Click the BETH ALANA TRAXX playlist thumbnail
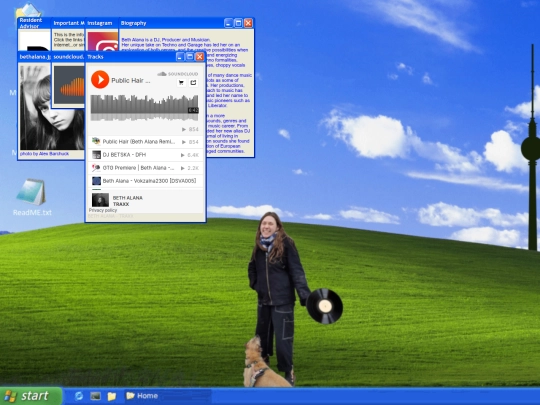 (100, 200)
